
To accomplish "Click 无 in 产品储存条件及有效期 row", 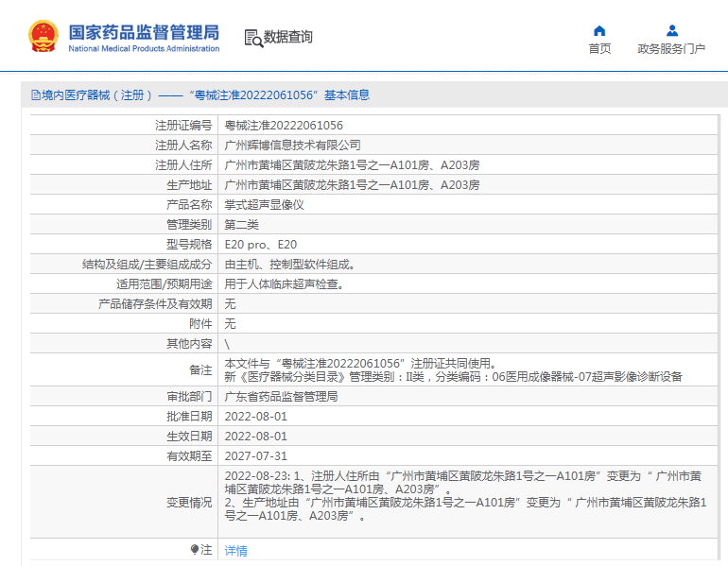I will pos(231,304).
